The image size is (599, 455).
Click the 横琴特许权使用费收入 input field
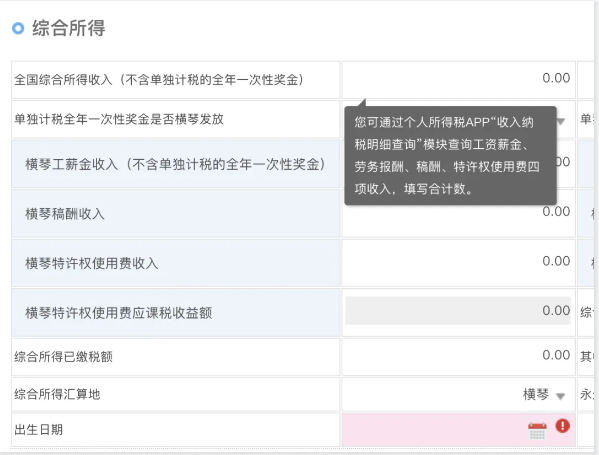tap(458, 263)
